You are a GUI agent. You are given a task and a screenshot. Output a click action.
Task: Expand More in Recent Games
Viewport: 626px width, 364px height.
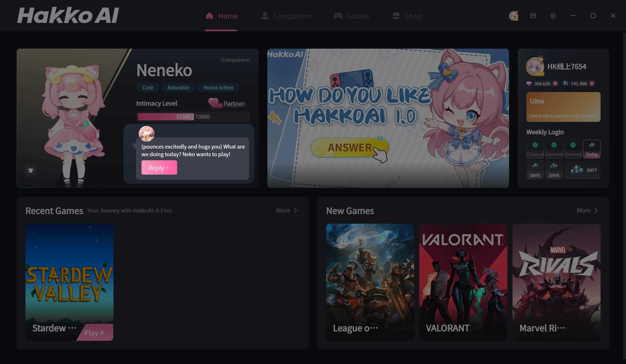(287, 210)
